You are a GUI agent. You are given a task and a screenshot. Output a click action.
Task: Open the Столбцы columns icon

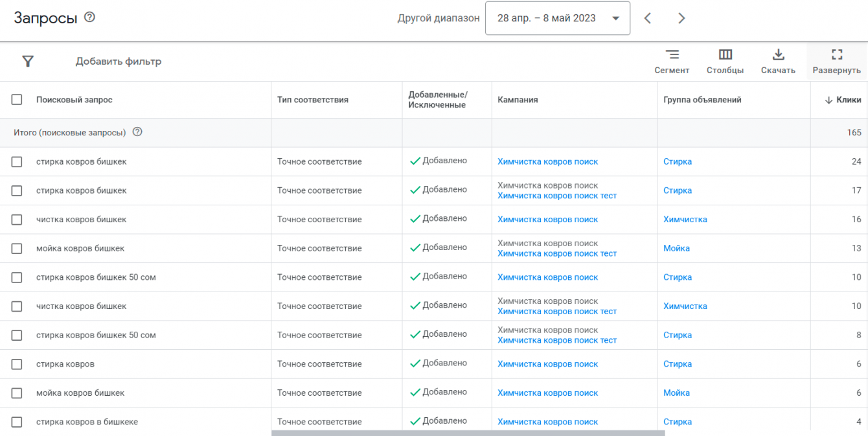tap(725, 55)
